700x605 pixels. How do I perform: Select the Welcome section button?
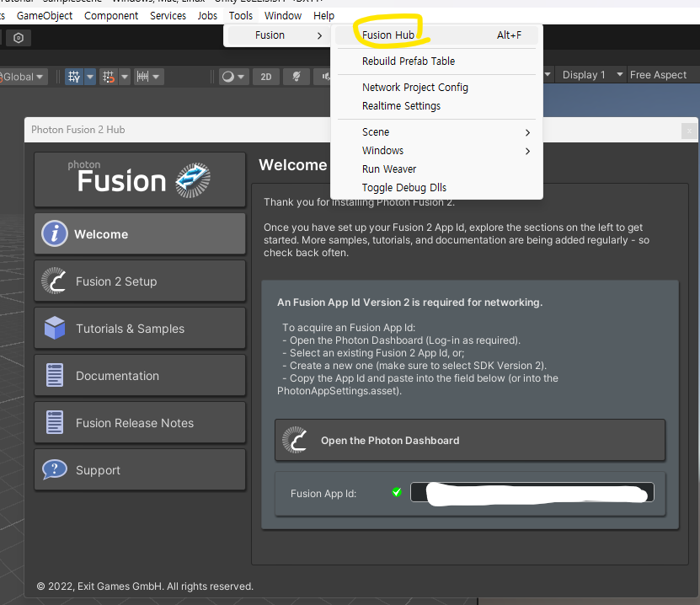click(140, 233)
